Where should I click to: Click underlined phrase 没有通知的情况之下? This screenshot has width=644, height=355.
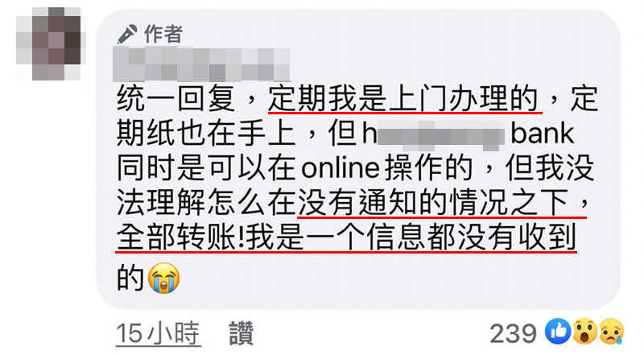[433, 203]
